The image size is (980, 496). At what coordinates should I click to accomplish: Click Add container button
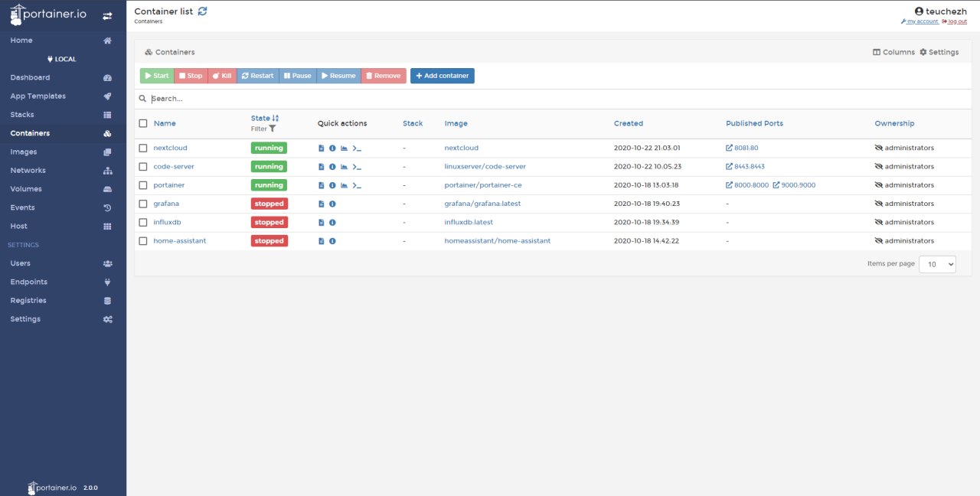pos(443,76)
